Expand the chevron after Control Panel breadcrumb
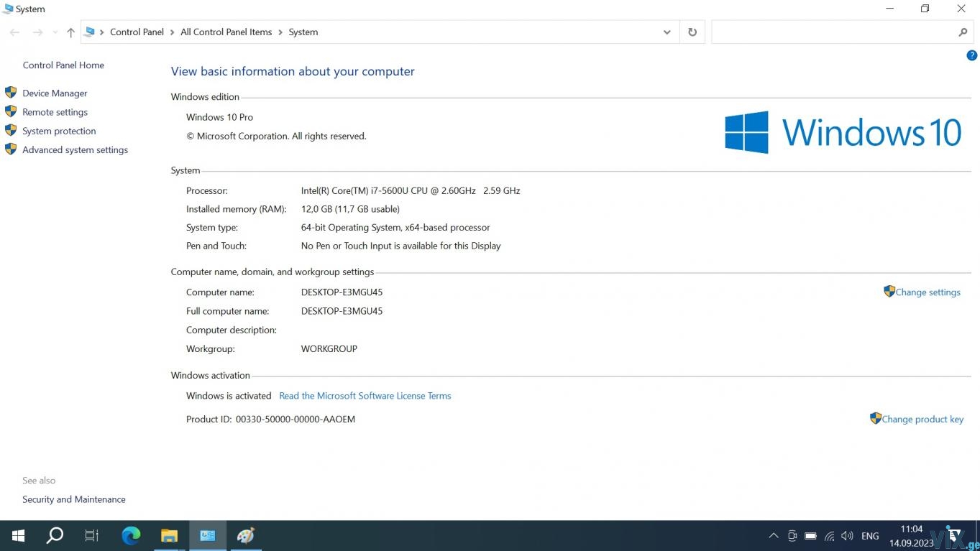Screen dimensions: 980x551 172,32
